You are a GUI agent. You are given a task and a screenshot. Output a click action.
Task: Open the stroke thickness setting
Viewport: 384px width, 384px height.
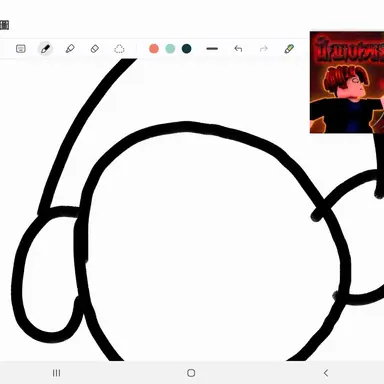pos(212,49)
